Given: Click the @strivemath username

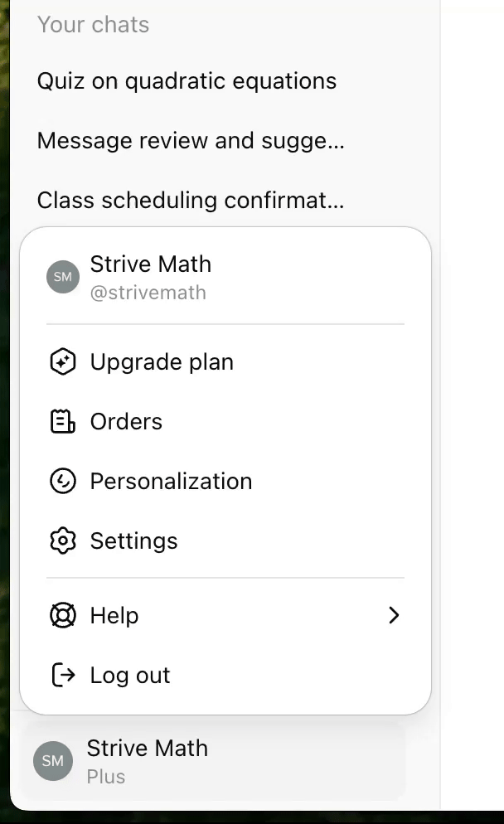Looking at the screenshot, I should pyautogui.click(x=148, y=292).
